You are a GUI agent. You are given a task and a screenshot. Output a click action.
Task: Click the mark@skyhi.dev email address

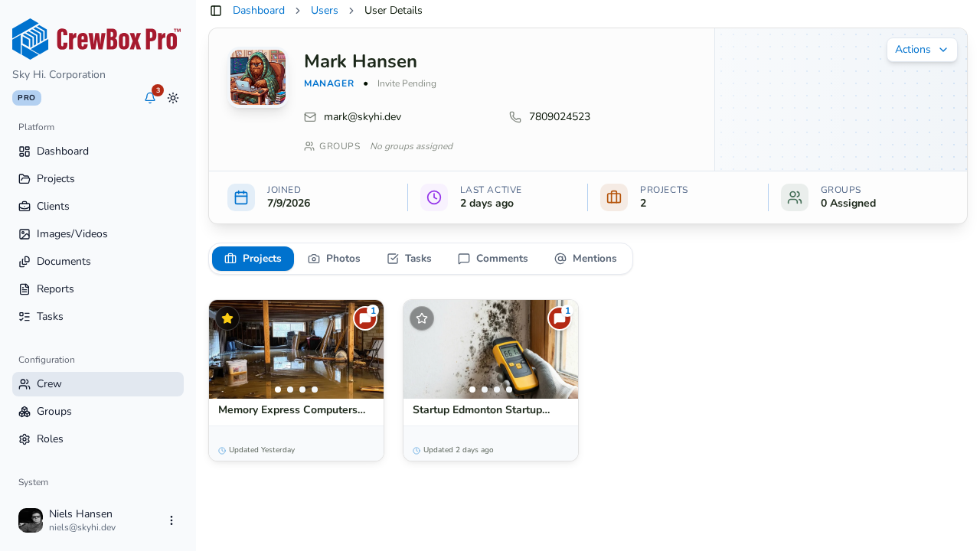tap(362, 117)
